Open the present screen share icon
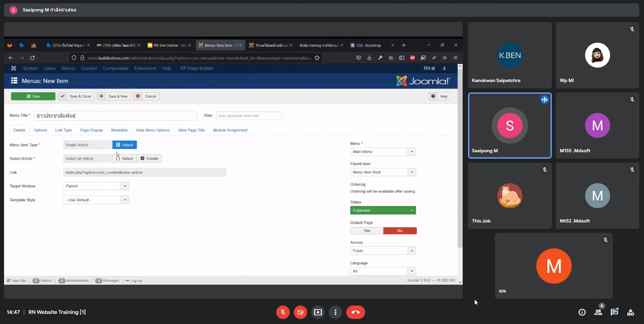 point(318,312)
